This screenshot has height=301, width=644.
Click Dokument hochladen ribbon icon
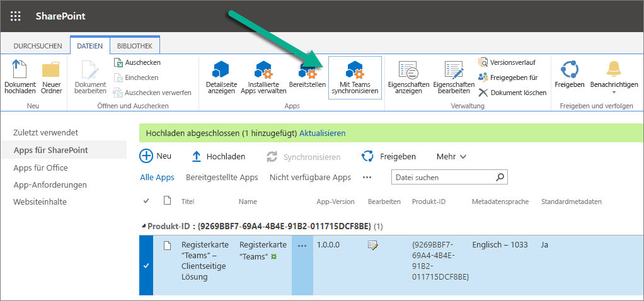pyautogui.click(x=20, y=77)
